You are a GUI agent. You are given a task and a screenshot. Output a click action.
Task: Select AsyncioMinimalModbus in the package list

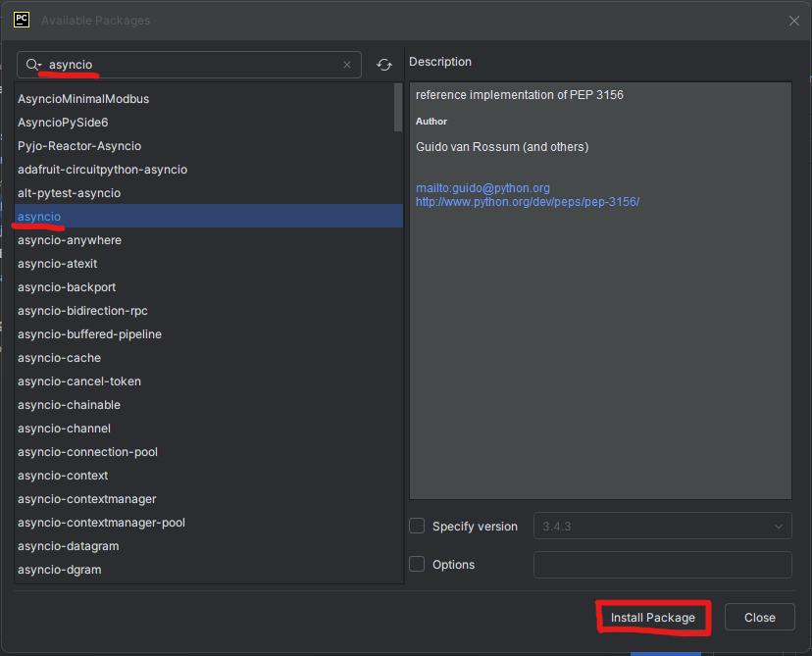coord(83,98)
